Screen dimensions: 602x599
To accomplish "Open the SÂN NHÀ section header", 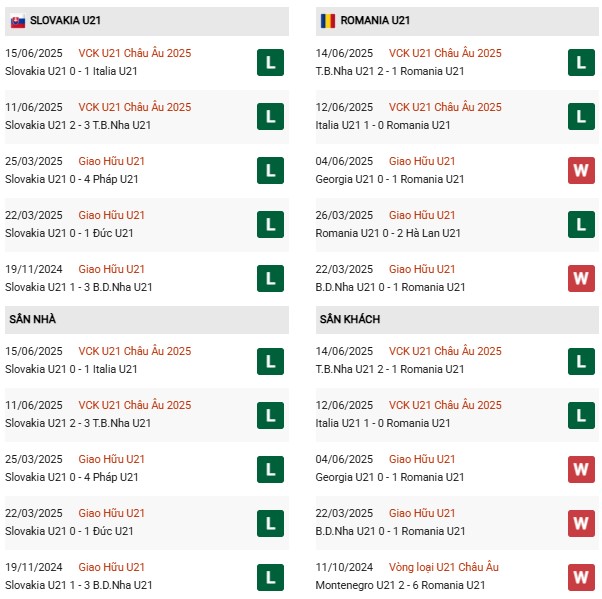I will coord(31,319).
